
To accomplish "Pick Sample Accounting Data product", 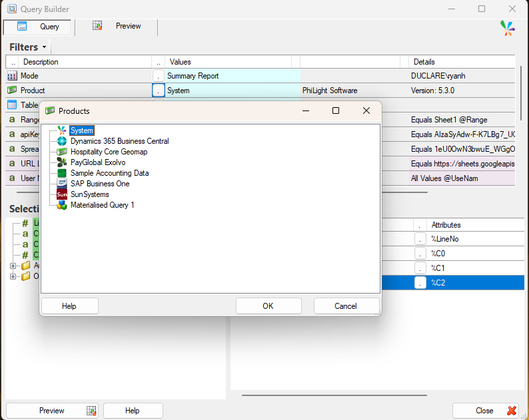I will point(109,173).
